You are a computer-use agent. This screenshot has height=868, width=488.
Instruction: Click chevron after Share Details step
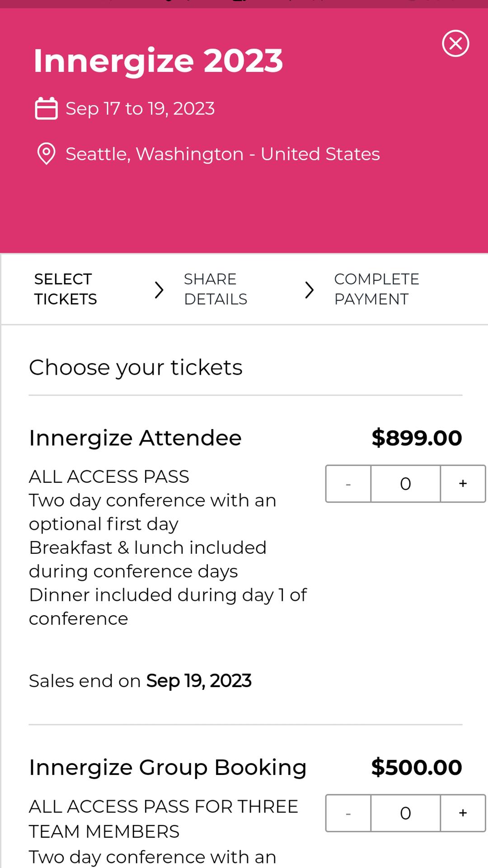pyautogui.click(x=309, y=290)
